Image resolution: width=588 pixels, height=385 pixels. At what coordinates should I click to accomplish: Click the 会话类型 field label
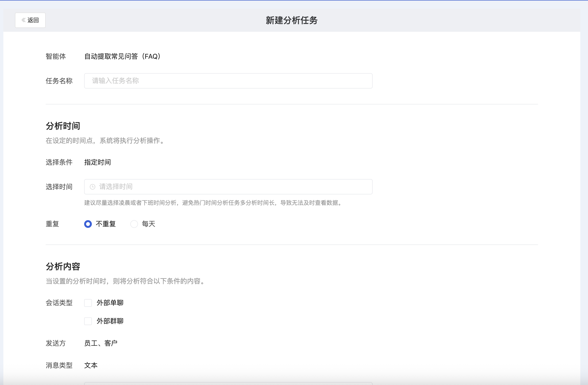click(x=59, y=303)
